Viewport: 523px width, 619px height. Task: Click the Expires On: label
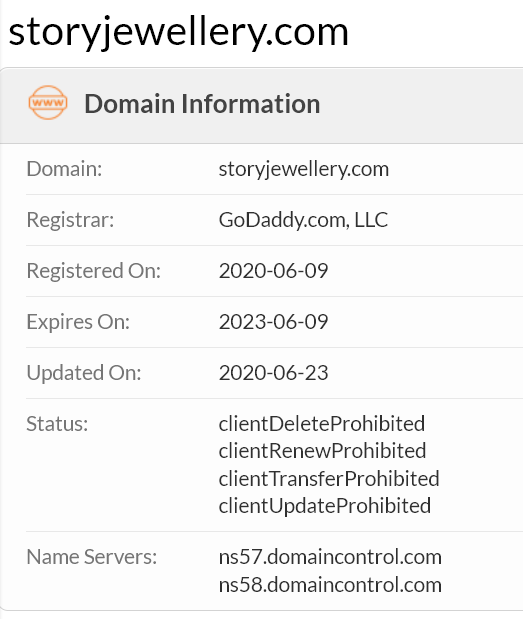coord(78,322)
